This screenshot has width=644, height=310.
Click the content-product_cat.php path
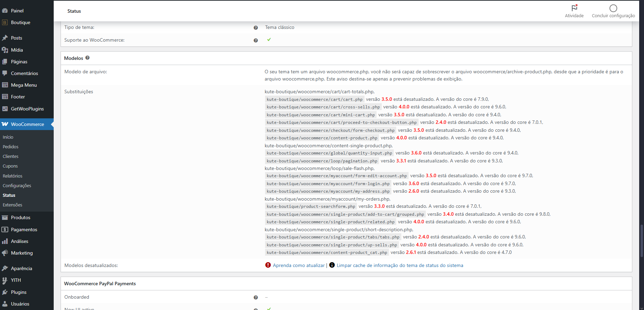tap(327, 253)
